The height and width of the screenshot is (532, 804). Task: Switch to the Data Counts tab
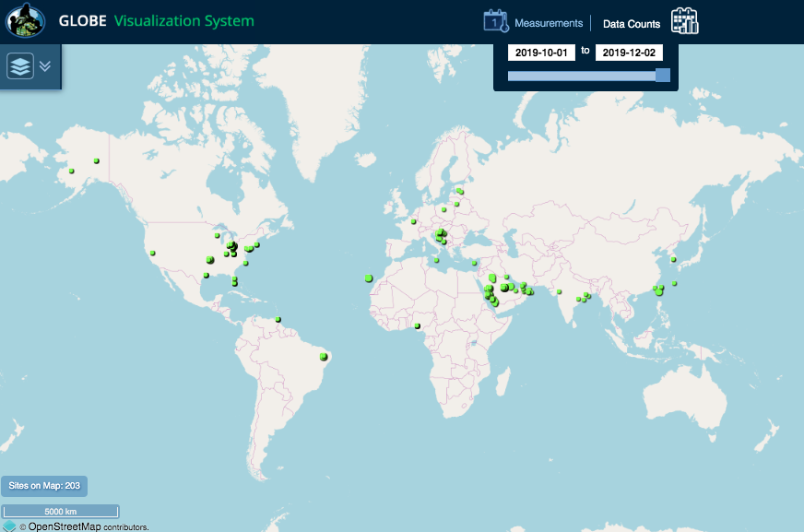pyautogui.click(x=632, y=24)
